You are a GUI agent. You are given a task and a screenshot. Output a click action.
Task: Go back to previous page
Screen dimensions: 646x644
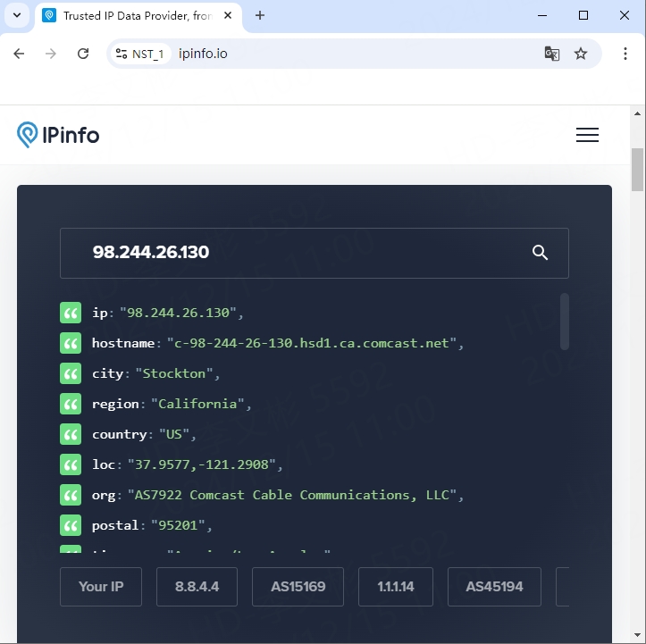(19, 54)
